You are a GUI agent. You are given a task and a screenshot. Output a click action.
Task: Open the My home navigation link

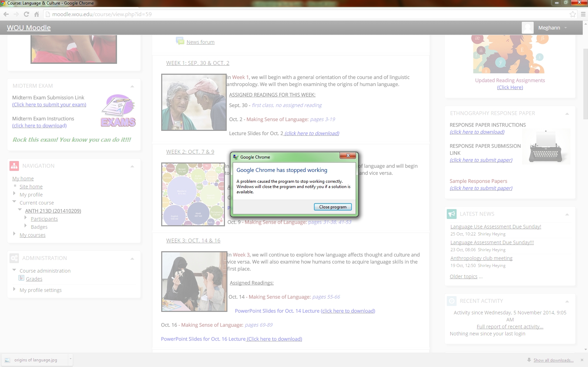pyautogui.click(x=23, y=179)
